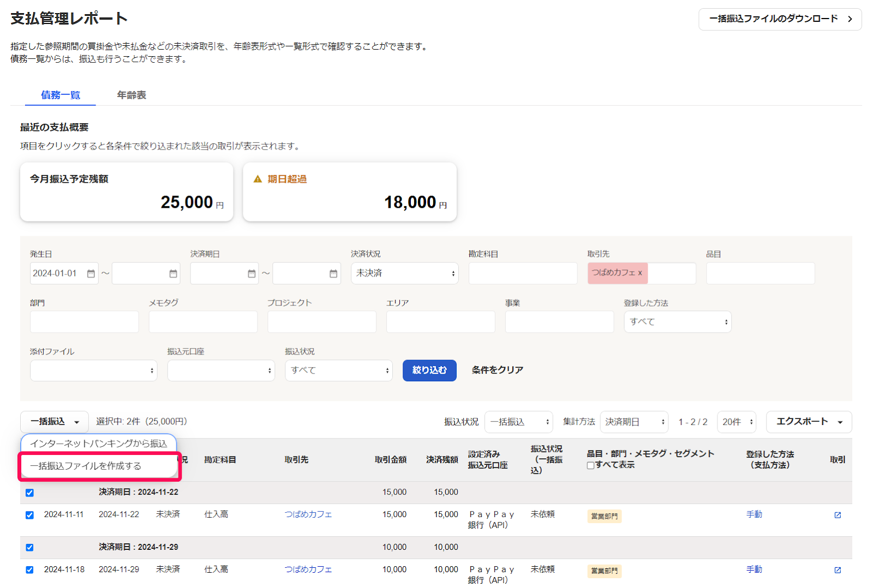873x588 pixels.
Task: Click the 取引先 input beside つばめカフェ tag
Action: (672, 273)
